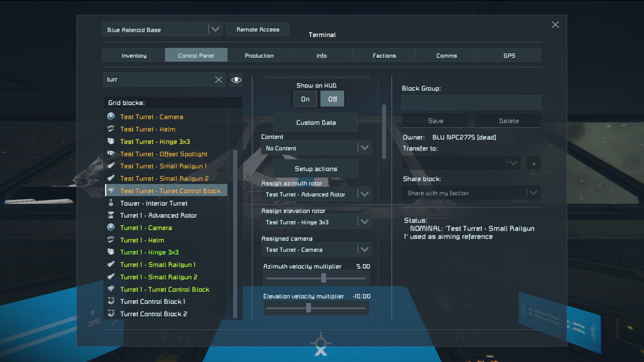Click the plus icon beside Transfer to
Image resolution: width=644 pixels, height=362 pixels.
(x=534, y=164)
